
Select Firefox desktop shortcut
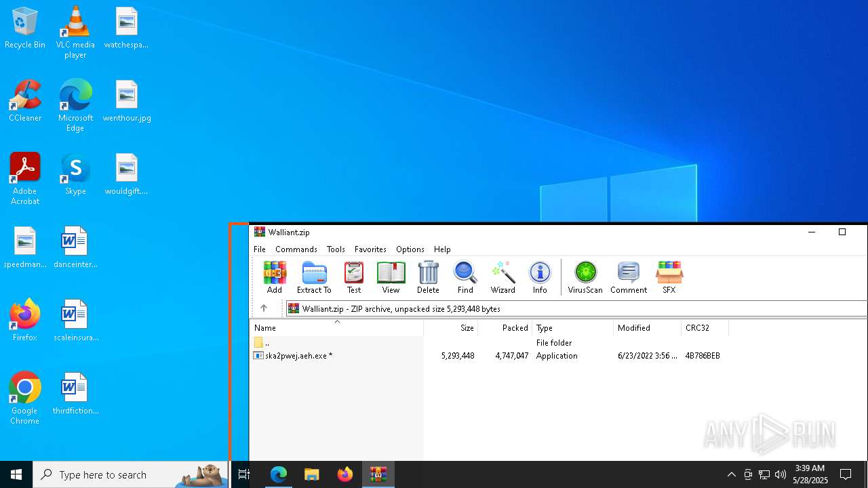(x=25, y=321)
